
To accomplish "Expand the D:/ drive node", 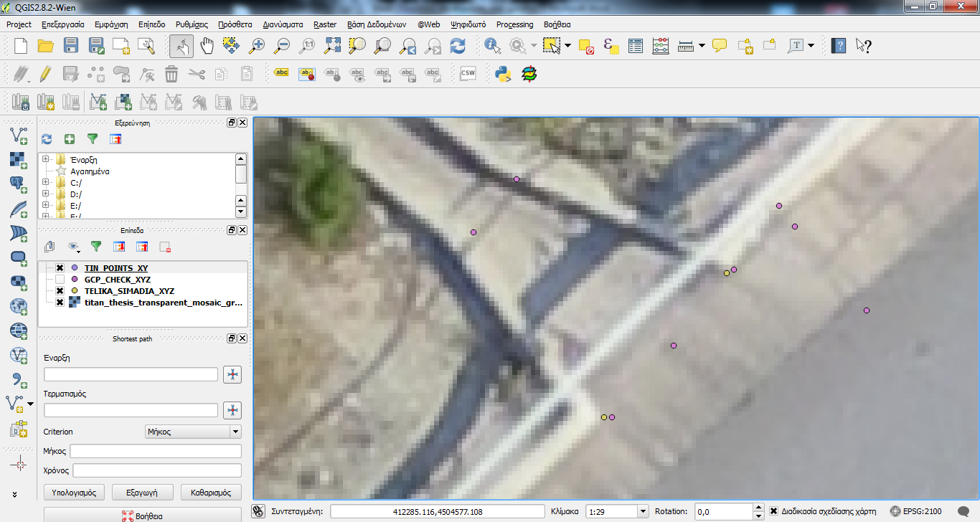I will [x=45, y=194].
